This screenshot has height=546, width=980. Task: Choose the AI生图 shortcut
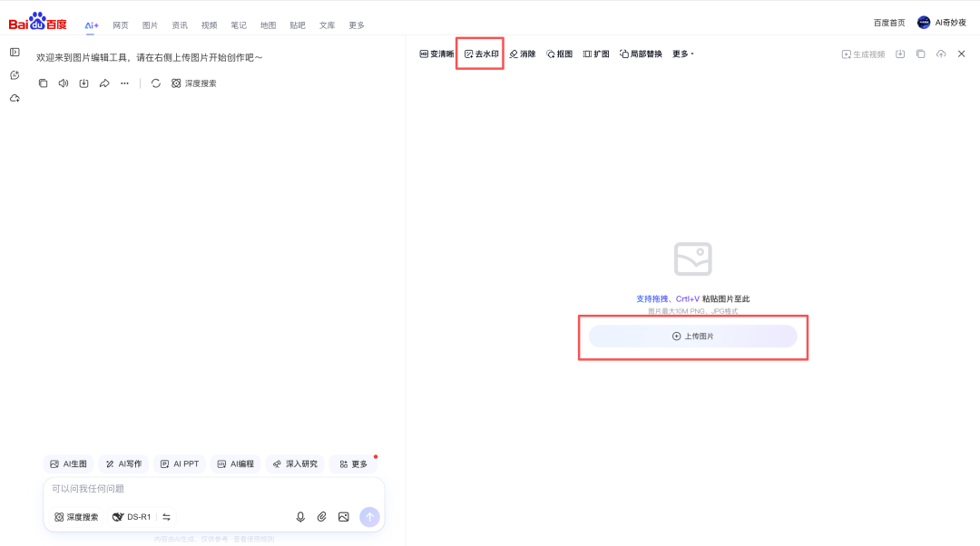(x=69, y=464)
